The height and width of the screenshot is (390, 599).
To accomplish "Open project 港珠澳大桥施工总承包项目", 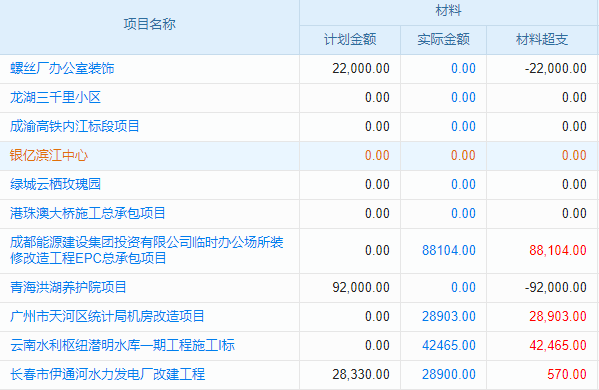I will pyautogui.click(x=88, y=213).
